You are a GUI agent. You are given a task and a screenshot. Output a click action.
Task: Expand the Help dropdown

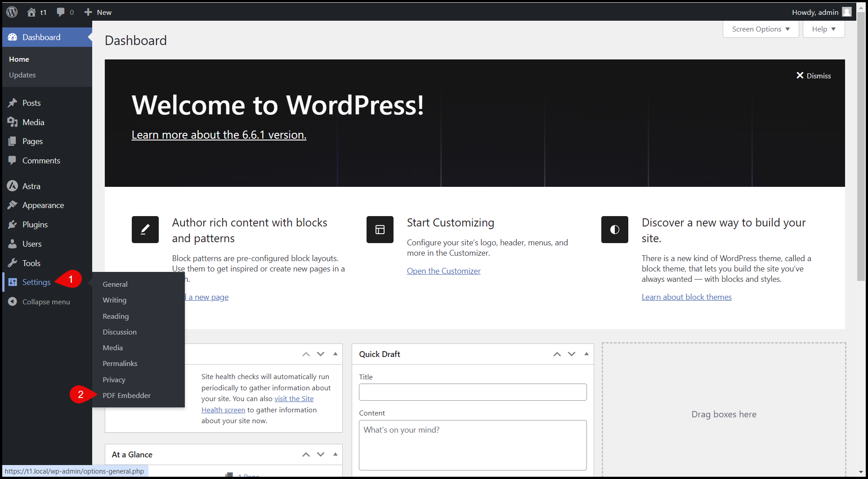click(823, 29)
